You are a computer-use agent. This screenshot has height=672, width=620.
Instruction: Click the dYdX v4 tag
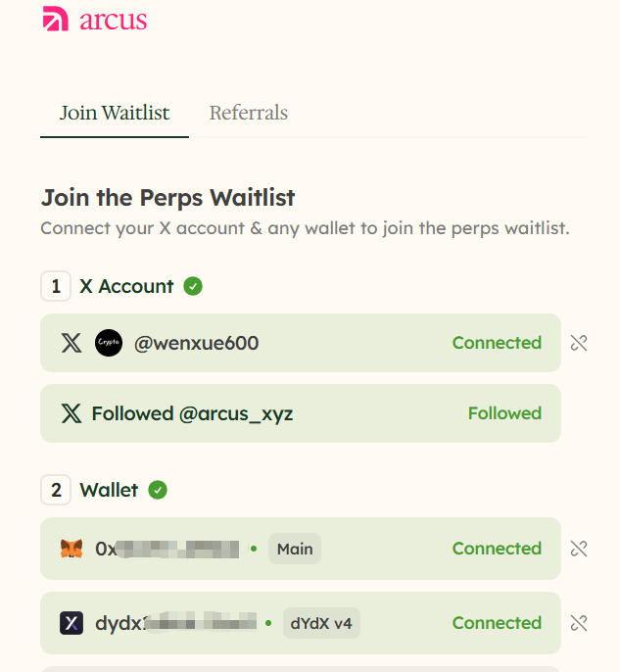pyautogui.click(x=321, y=623)
